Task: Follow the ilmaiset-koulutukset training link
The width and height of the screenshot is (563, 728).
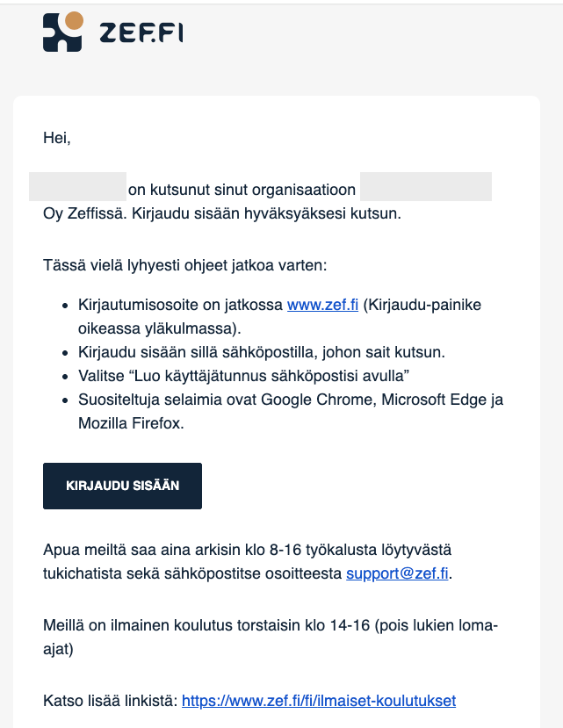Action: [x=319, y=701]
